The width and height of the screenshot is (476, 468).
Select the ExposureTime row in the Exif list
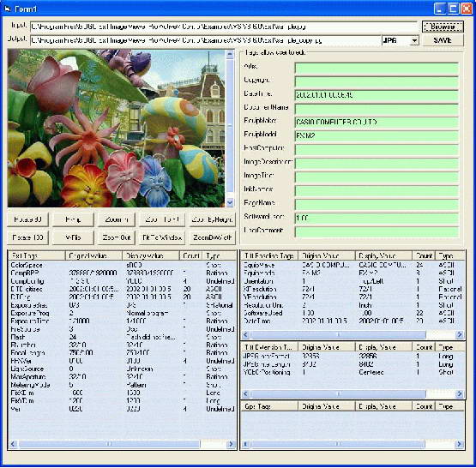122,321
